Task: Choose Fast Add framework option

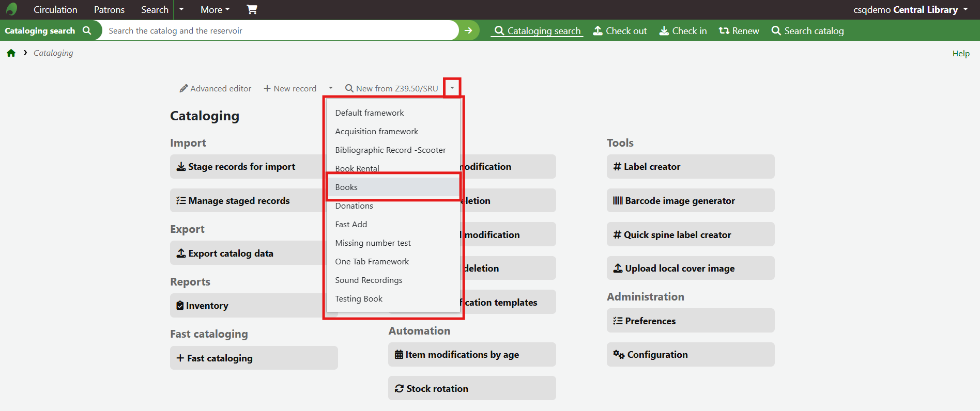Action: [x=351, y=224]
